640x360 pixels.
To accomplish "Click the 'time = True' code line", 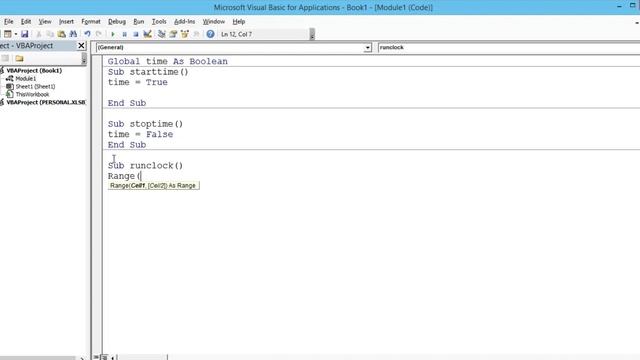I will (138, 82).
